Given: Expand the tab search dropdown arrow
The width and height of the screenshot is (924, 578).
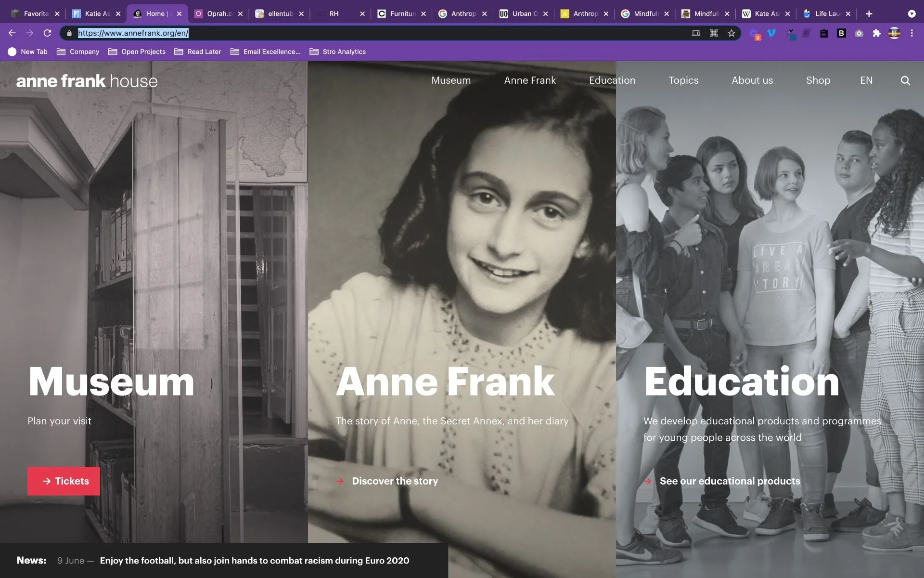Looking at the screenshot, I should pos(911,14).
